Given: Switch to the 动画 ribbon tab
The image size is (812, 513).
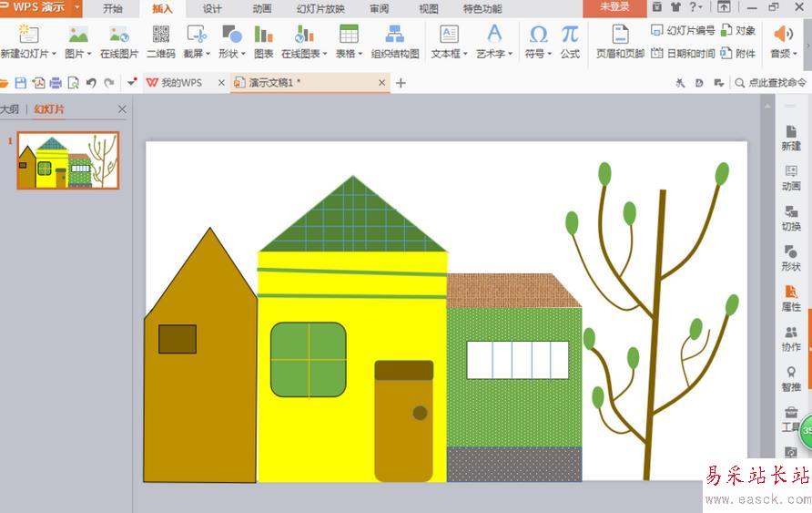Looking at the screenshot, I should tap(262, 9).
